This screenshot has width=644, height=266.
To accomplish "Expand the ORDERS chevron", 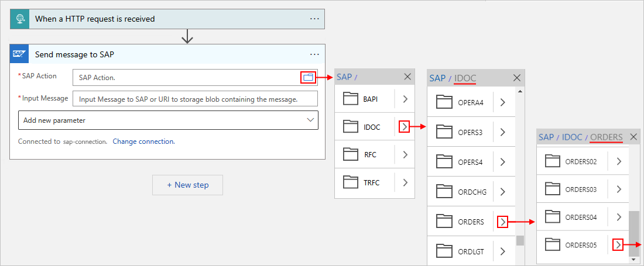I will tap(503, 222).
